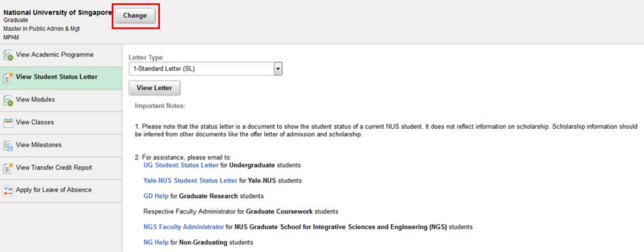Click the 1-Standard Letter (SL) combo box
Viewport: 644px width, 252px height.
tap(205, 69)
